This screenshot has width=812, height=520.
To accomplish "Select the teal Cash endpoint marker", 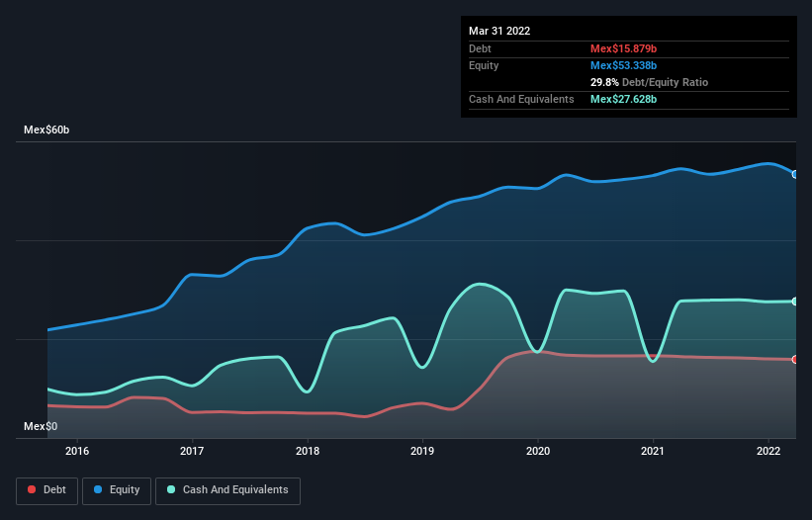I will coord(795,302).
